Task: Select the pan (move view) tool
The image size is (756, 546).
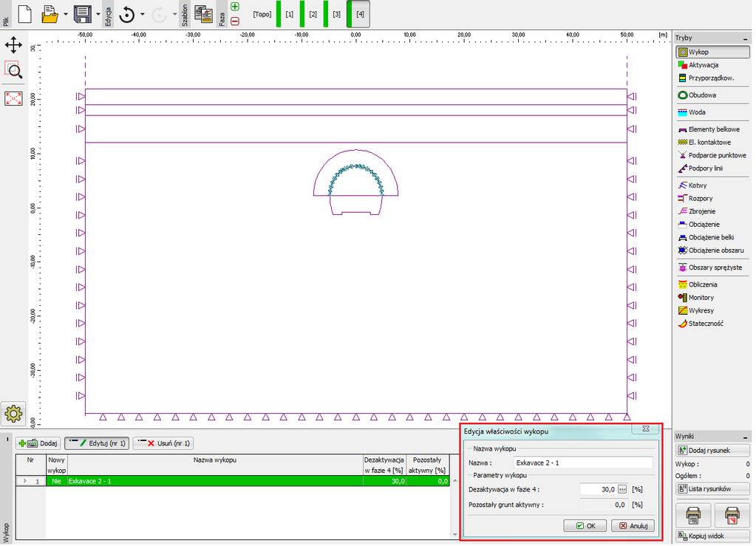Action: click(x=13, y=45)
